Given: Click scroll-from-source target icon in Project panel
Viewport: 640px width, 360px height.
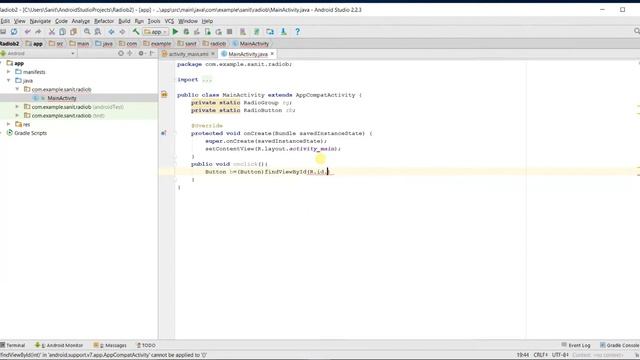Looking at the screenshot, I should tap(121, 53).
